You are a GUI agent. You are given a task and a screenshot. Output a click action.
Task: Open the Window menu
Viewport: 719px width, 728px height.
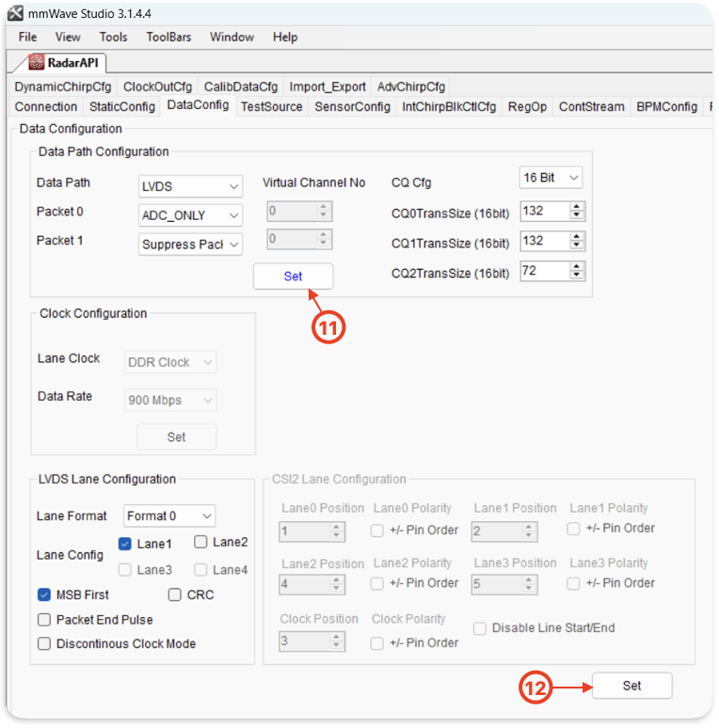232,37
